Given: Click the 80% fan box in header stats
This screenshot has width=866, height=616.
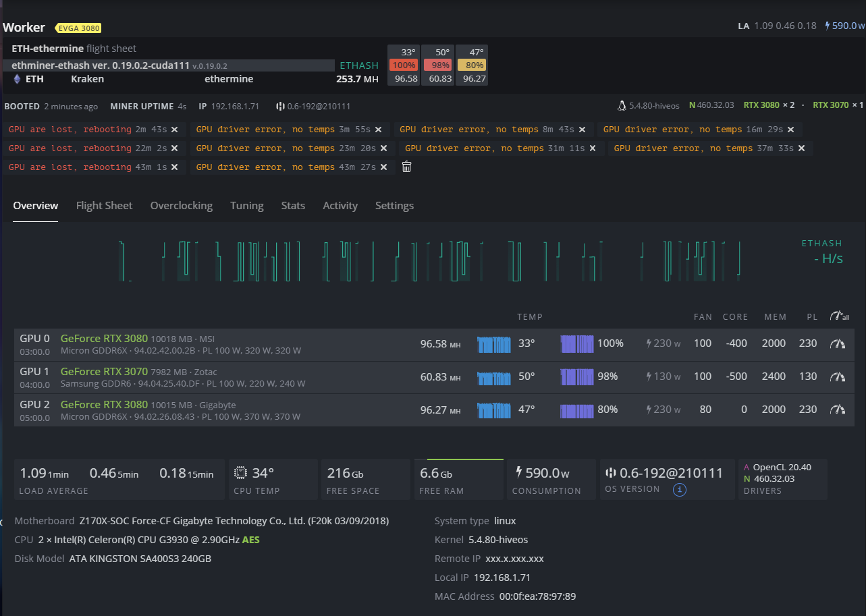Looking at the screenshot, I should pyautogui.click(x=471, y=65).
